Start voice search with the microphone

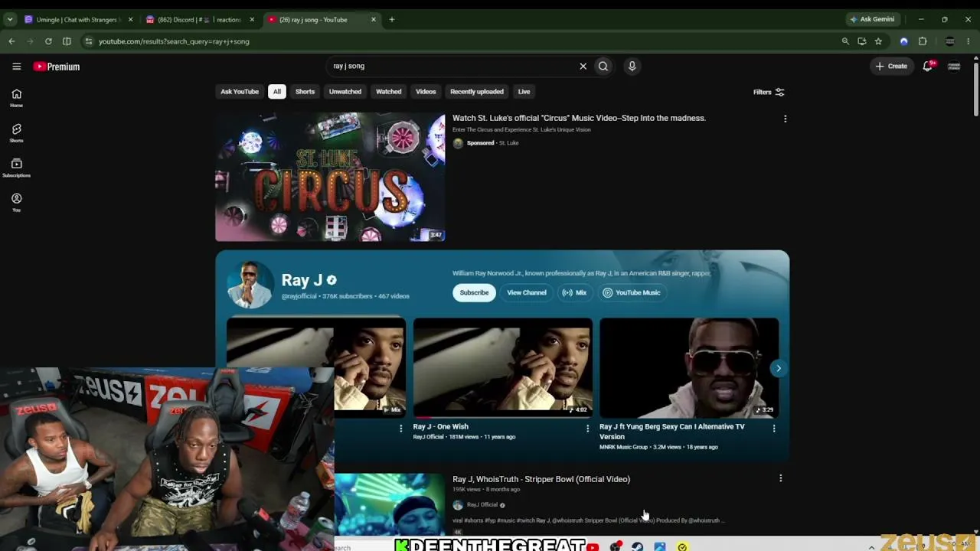[632, 66]
